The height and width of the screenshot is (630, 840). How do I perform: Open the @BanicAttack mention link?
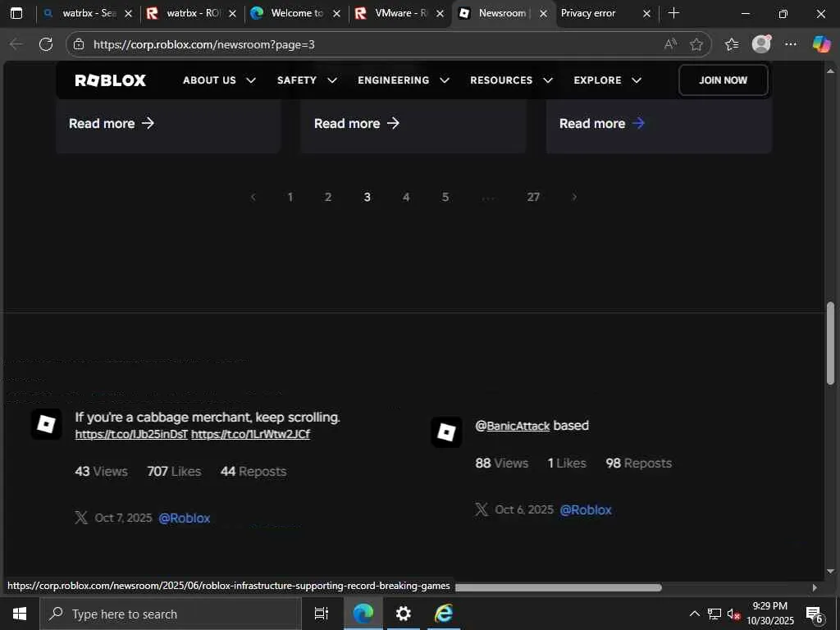click(x=513, y=426)
